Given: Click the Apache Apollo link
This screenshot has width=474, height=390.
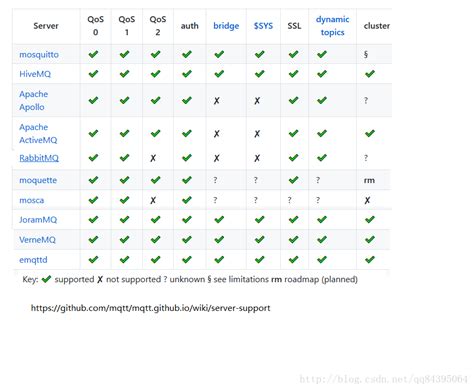Looking at the screenshot, I should pyautogui.click(x=34, y=100).
